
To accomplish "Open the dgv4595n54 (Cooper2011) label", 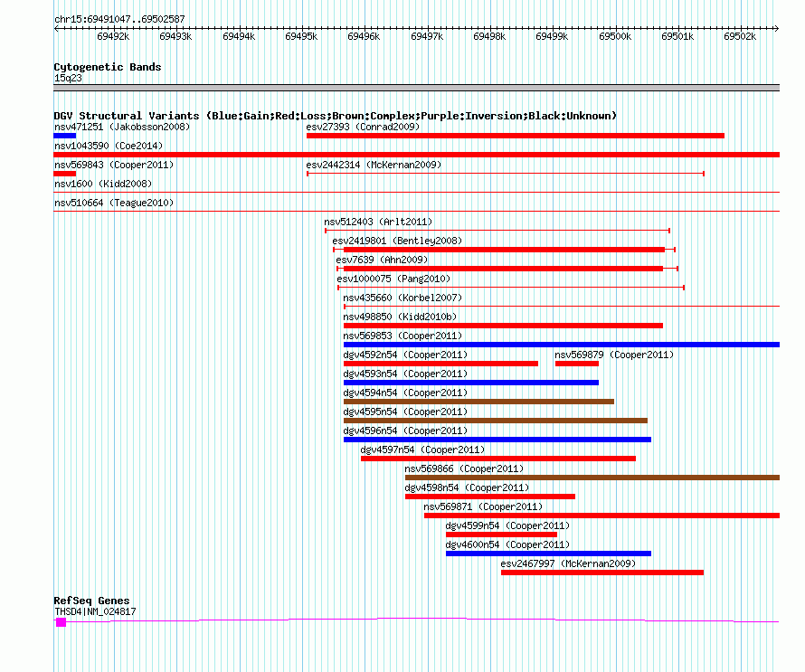I will click(405, 412).
